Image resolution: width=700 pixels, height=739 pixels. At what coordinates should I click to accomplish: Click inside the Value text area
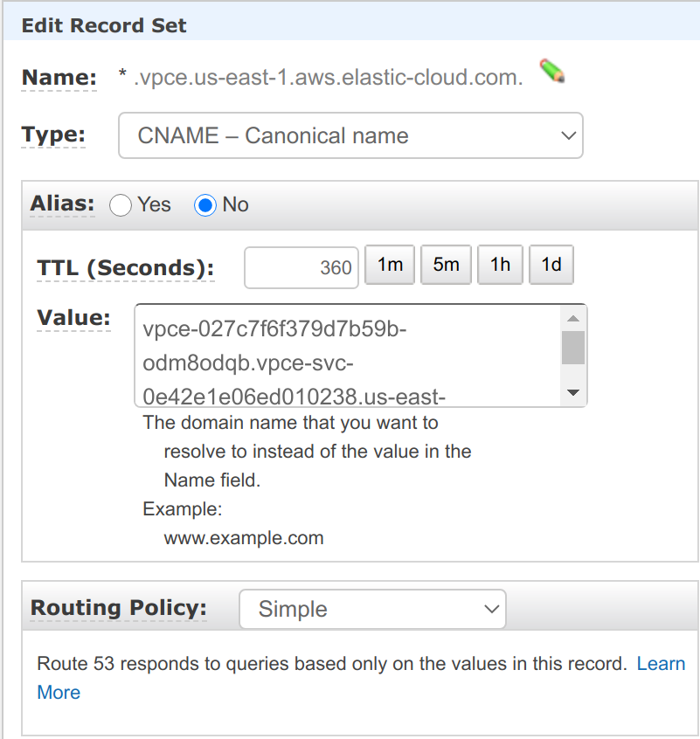pyautogui.click(x=350, y=355)
